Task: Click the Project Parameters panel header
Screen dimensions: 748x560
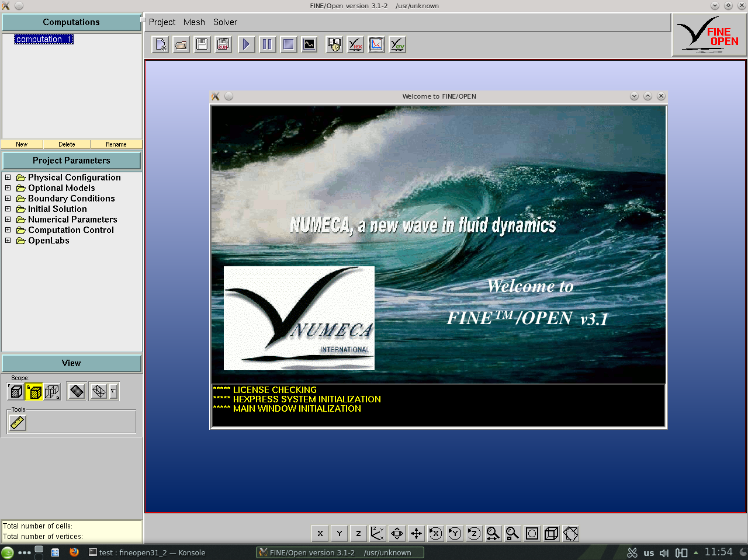Action: click(71, 161)
